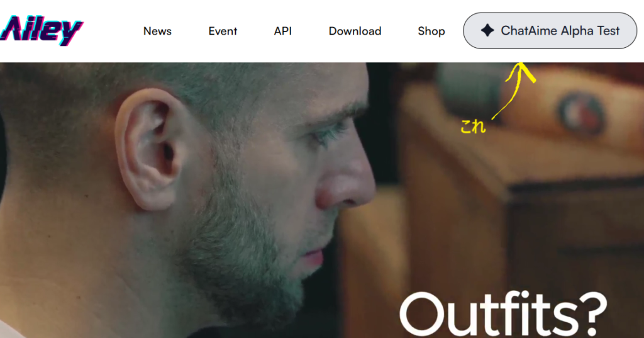Open the News menu item

[x=157, y=31]
